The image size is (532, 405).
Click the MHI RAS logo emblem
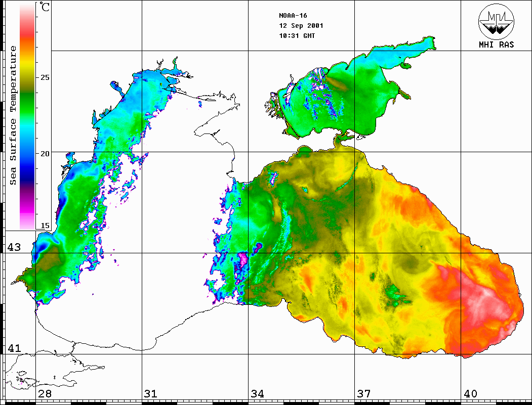pos(497,21)
